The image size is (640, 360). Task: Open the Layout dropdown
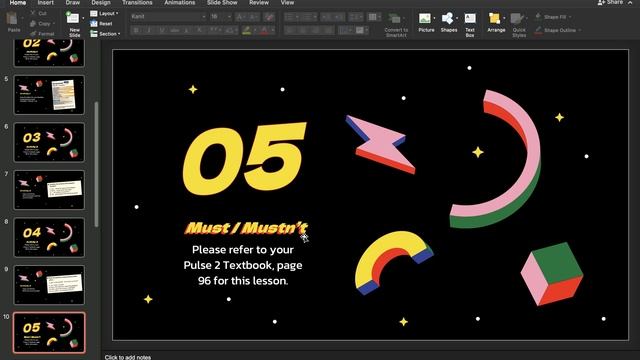pyautogui.click(x=104, y=13)
